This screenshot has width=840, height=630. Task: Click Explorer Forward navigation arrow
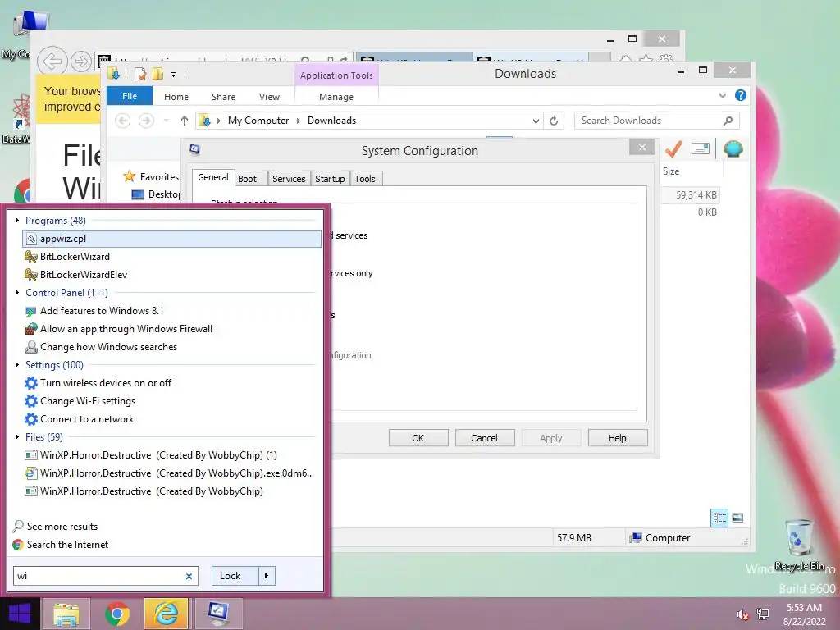[146, 121]
